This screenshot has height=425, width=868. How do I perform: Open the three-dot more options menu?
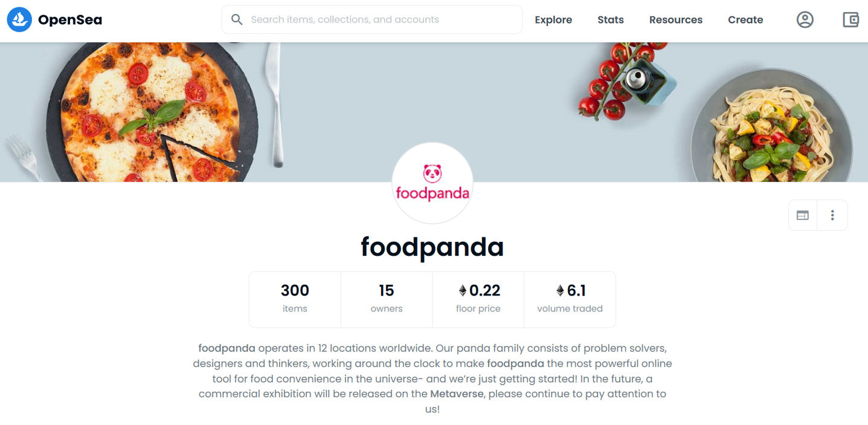pos(832,215)
